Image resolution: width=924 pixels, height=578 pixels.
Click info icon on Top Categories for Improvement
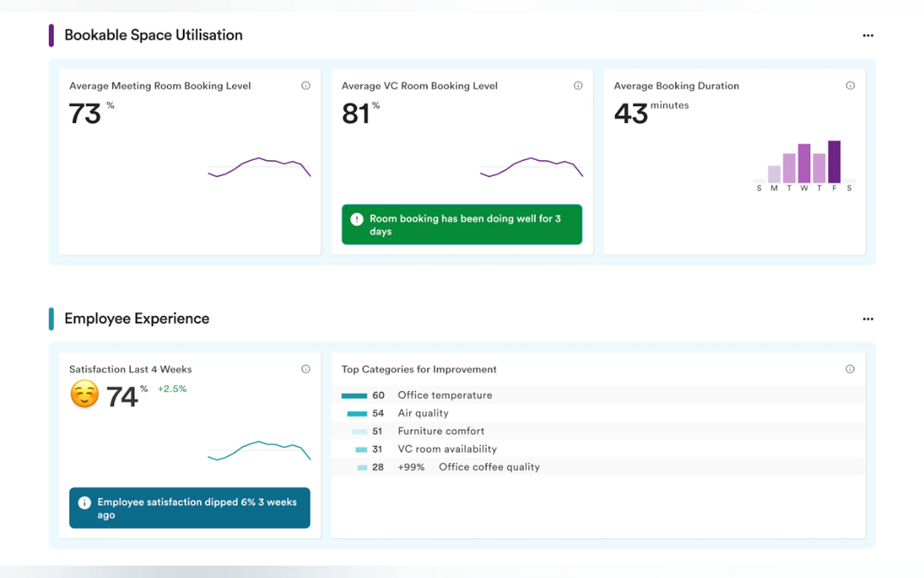point(849,369)
